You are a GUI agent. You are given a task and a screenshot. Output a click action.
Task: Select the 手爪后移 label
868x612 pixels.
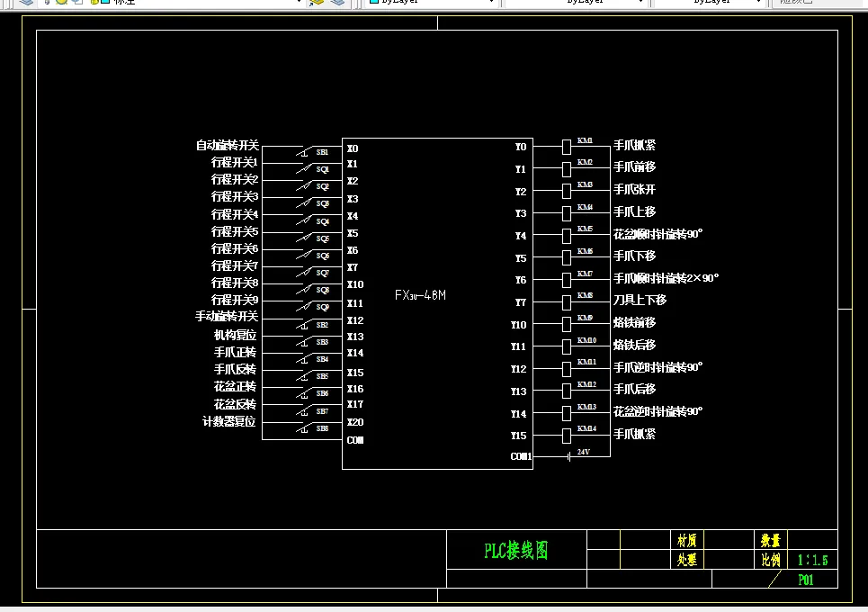click(634, 389)
